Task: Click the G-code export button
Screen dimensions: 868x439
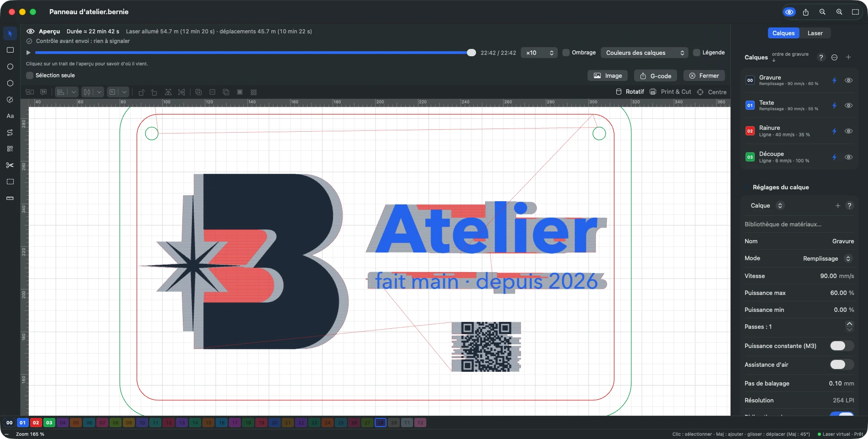Action: pyautogui.click(x=656, y=76)
